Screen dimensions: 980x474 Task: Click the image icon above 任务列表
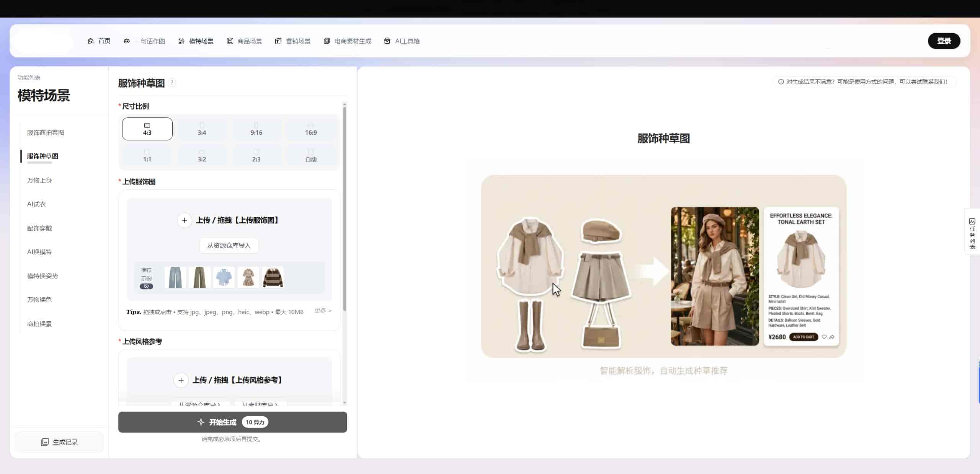point(972,221)
